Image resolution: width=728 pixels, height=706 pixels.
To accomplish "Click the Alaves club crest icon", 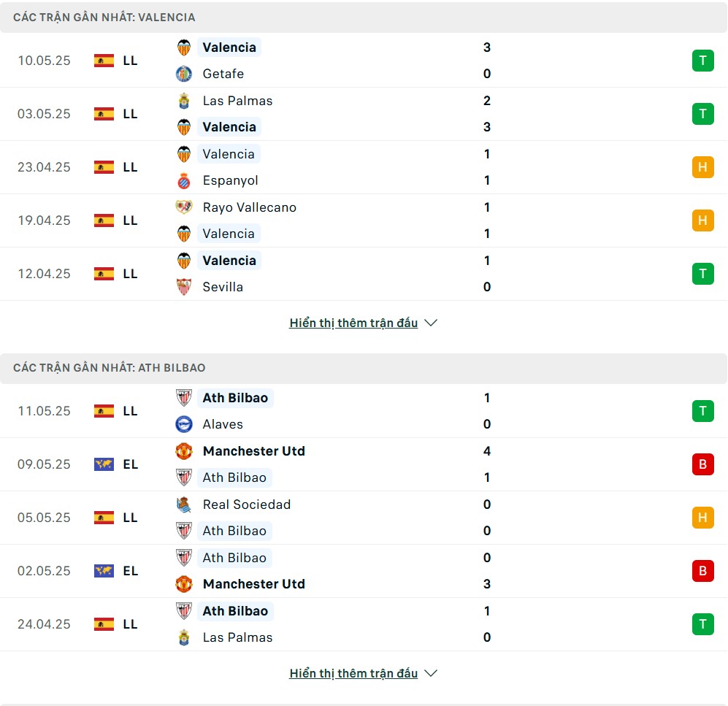I will [x=184, y=424].
